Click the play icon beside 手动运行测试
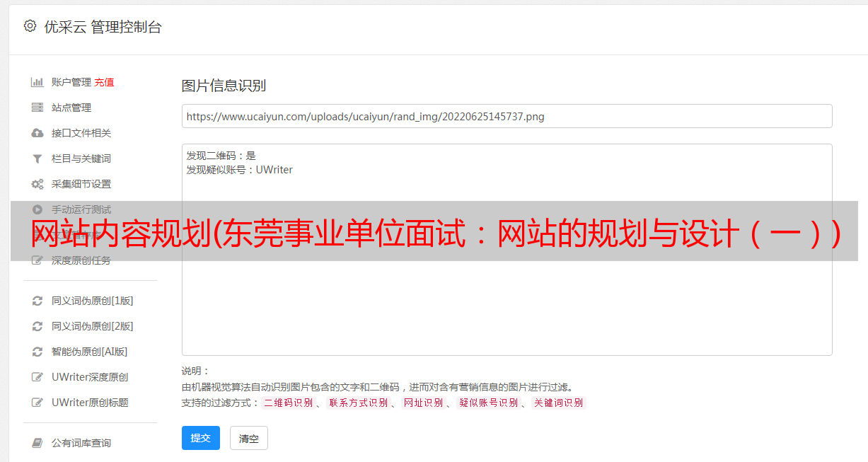This screenshot has height=462, width=868. point(37,209)
